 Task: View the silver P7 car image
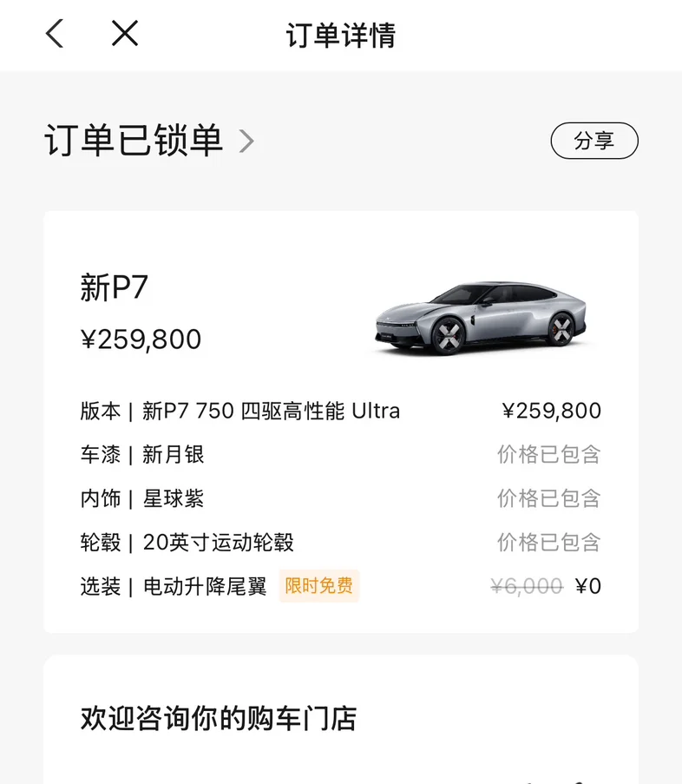pyautogui.click(x=480, y=318)
